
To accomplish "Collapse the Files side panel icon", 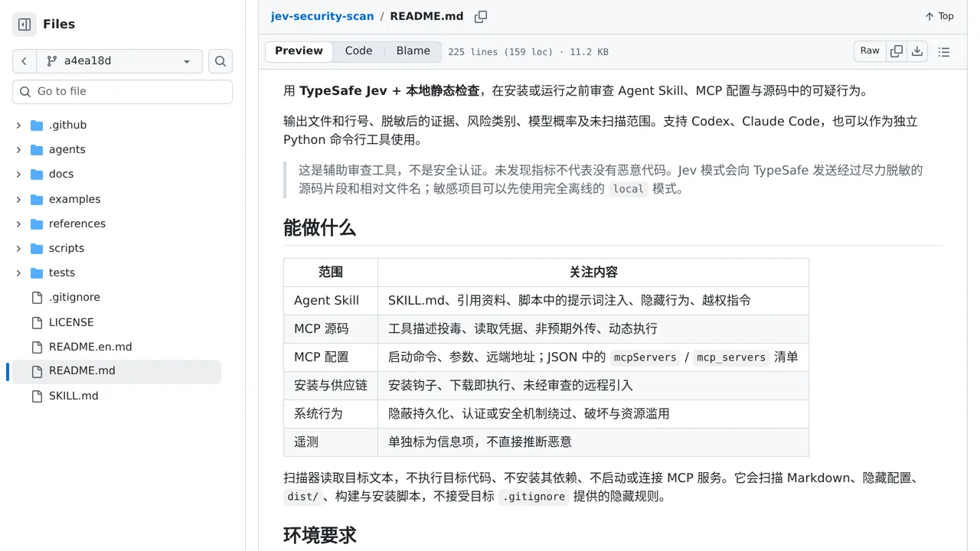I will [24, 24].
